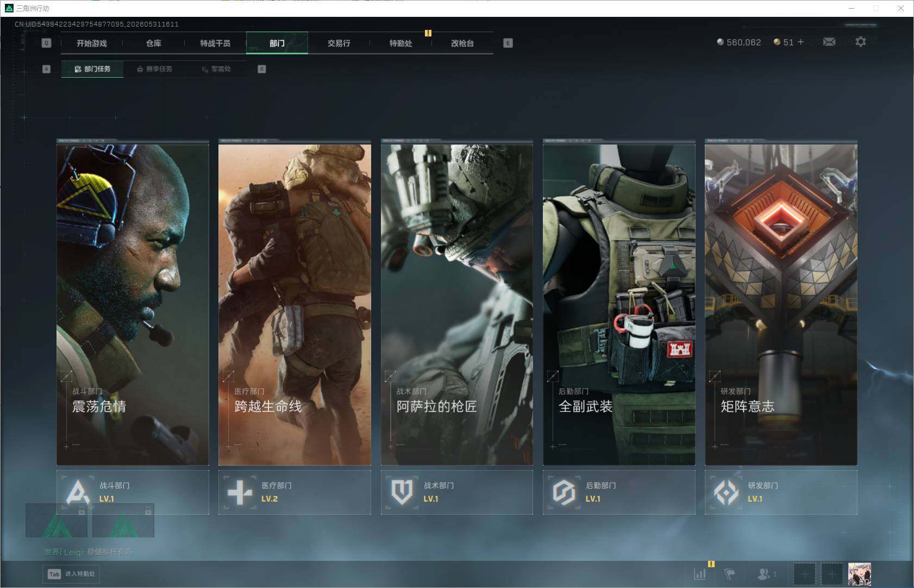The image size is (914, 588).
Task: Click the Tab 进入特勤处 button
Action: coord(72,574)
